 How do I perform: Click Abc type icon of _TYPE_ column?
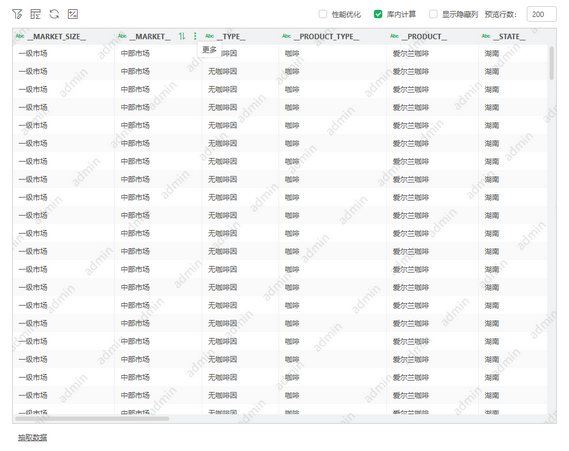[209, 36]
